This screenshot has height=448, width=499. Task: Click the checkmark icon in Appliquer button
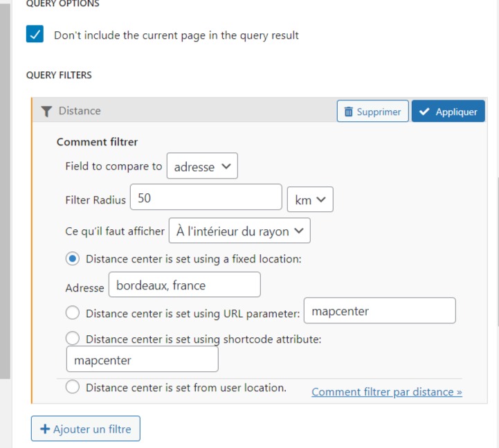(424, 111)
